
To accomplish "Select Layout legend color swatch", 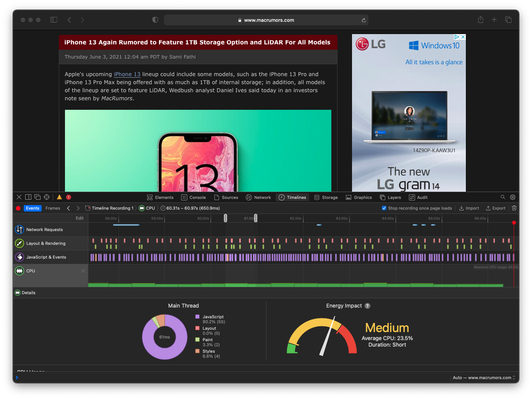I will pyautogui.click(x=197, y=328).
